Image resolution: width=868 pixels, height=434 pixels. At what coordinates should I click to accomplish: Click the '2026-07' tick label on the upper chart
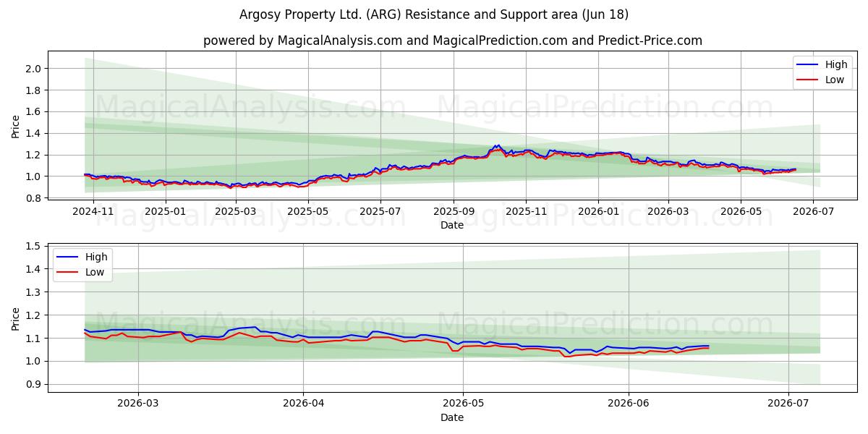812,211
